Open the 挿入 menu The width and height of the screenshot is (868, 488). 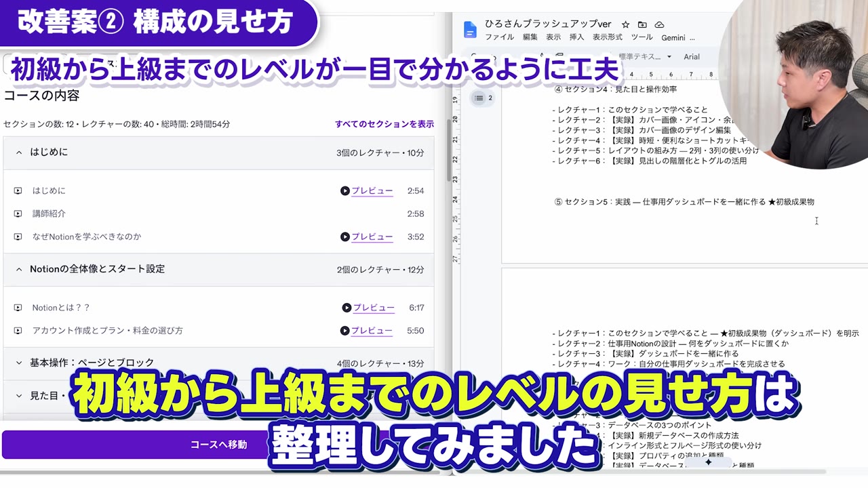click(576, 37)
